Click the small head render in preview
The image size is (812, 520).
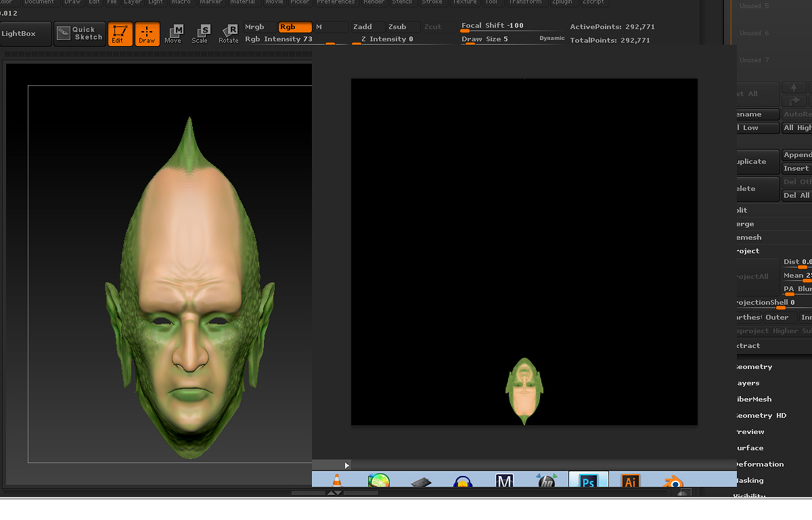click(x=524, y=391)
